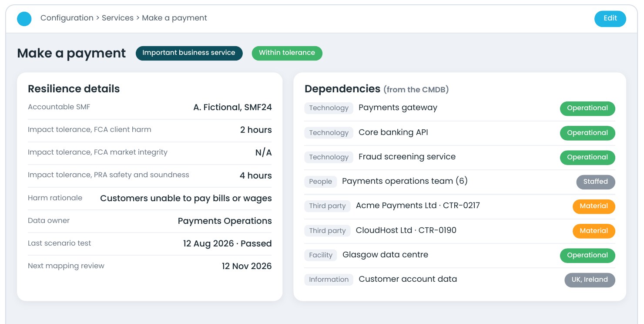Viewport: 644px width, 324px height.
Task: Click Material badge for CloudHost Ltd
Action: pyautogui.click(x=594, y=231)
